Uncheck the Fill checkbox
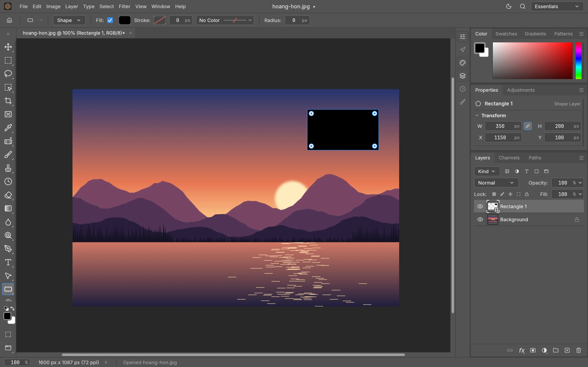 point(110,20)
